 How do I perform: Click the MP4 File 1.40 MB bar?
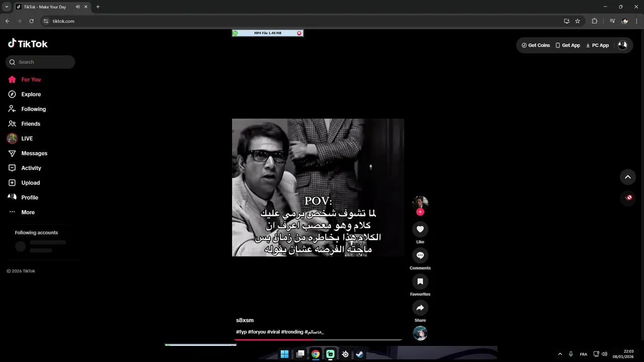tap(268, 33)
